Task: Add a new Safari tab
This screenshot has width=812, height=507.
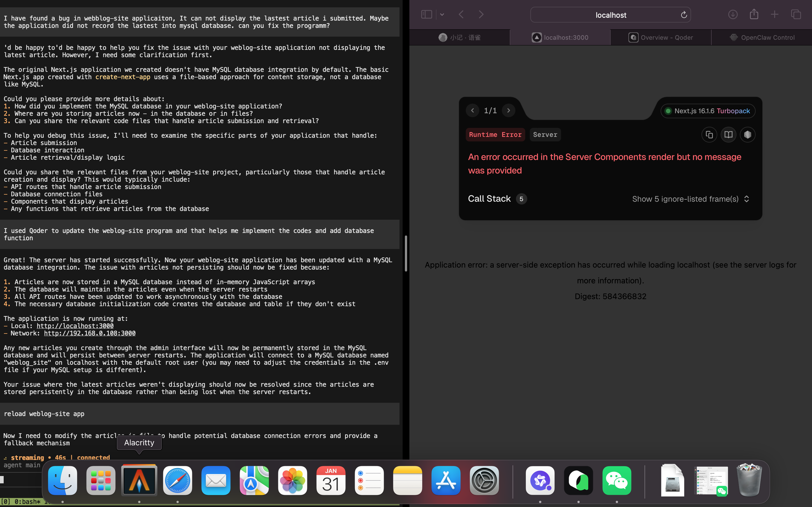Action: pyautogui.click(x=775, y=14)
